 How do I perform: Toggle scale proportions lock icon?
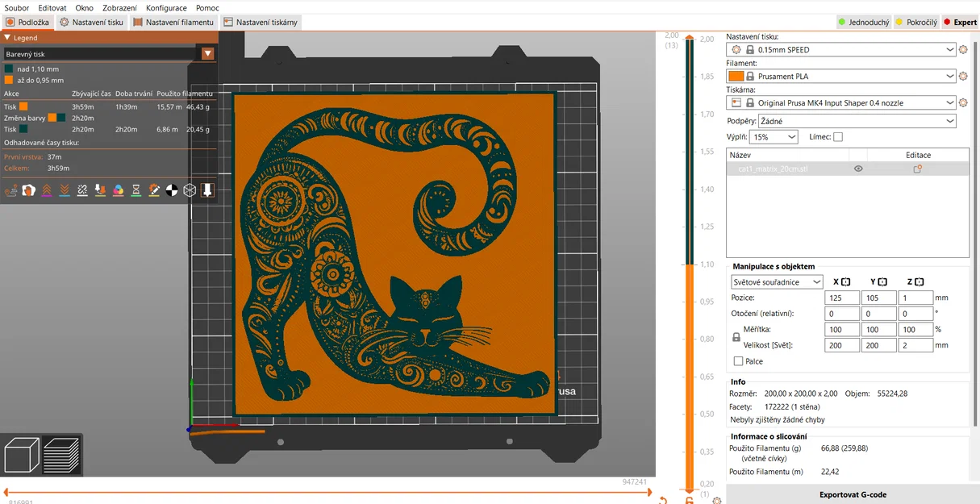(x=736, y=337)
